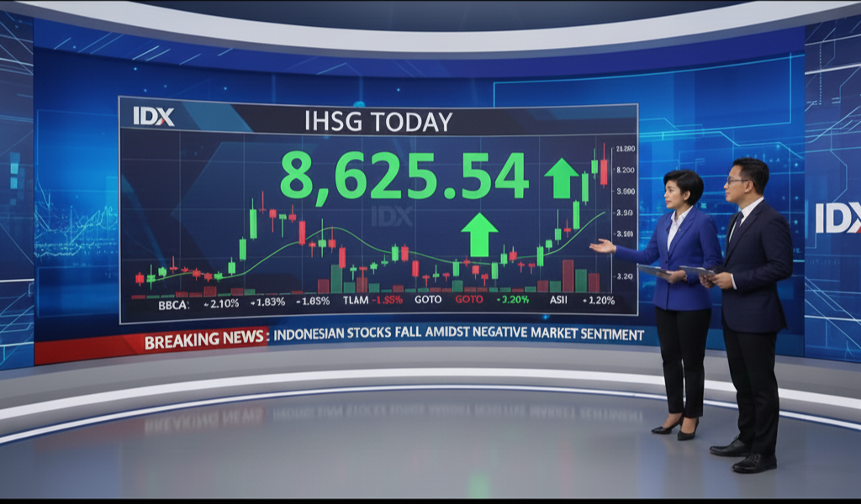Screen dimensions: 861x504
Task: Click the smaller green up arrow mid-chart
Action: pos(479,234)
